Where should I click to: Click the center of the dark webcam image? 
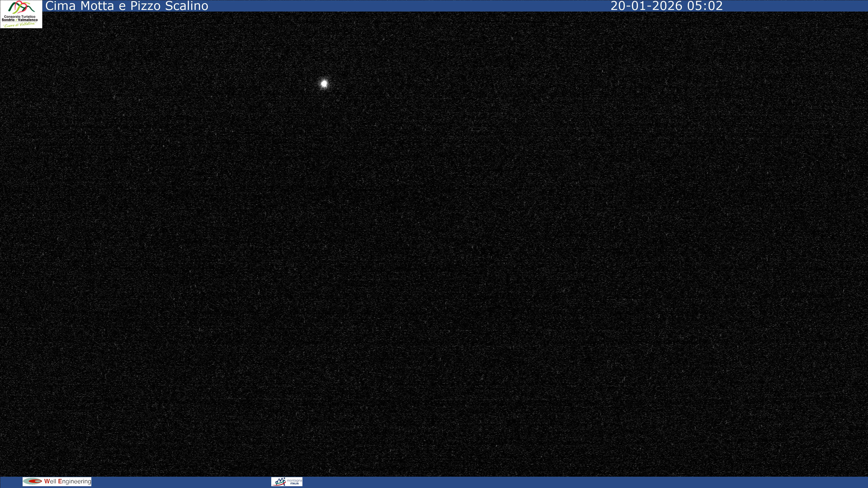434,244
